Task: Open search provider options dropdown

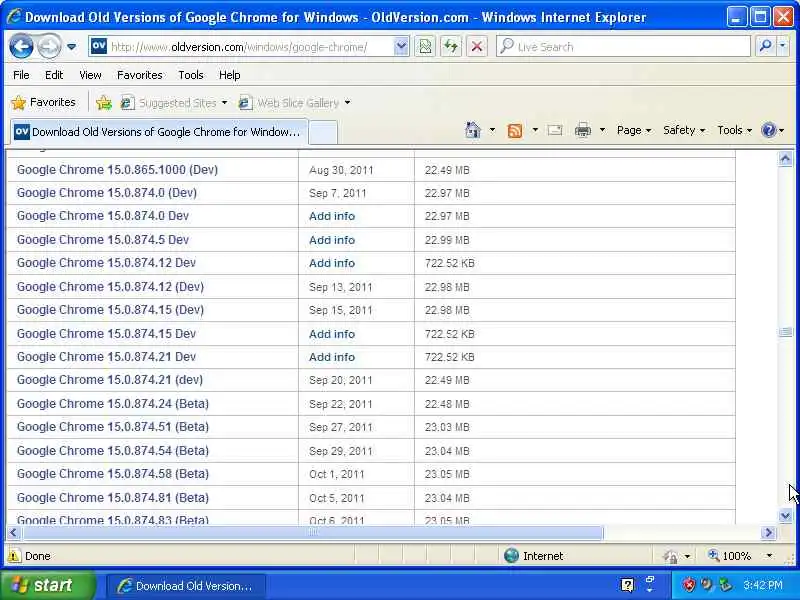Action: [783, 46]
